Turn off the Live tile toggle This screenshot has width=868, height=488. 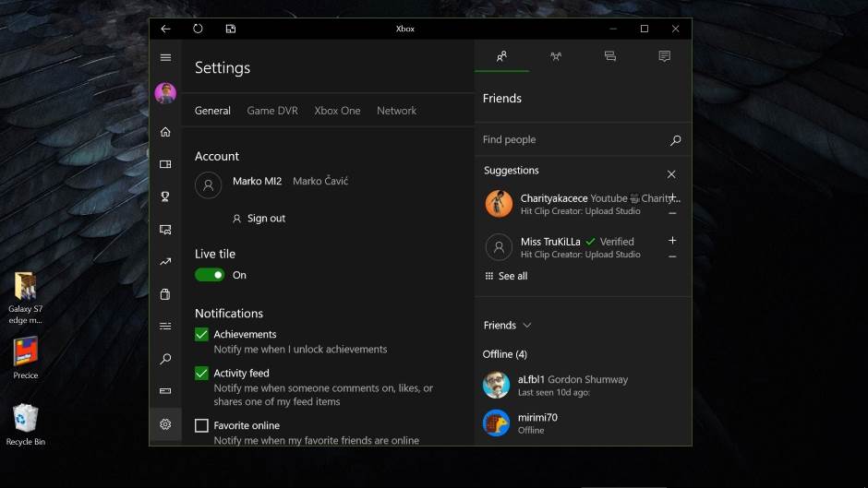(x=210, y=275)
